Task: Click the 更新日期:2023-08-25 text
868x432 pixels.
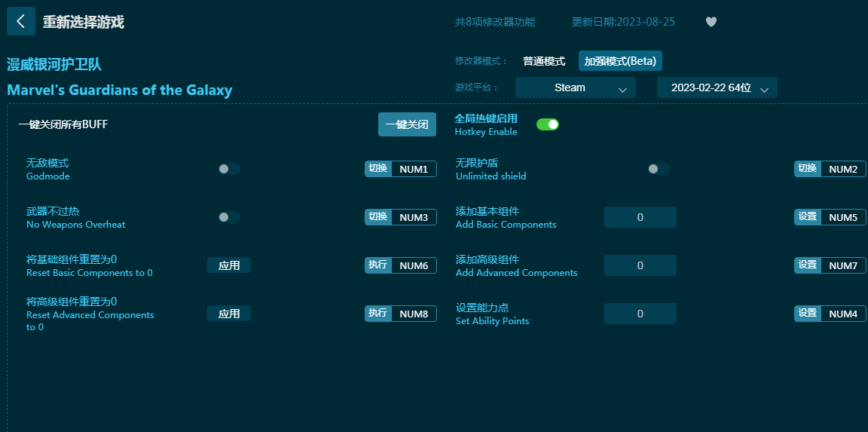Action: point(623,22)
